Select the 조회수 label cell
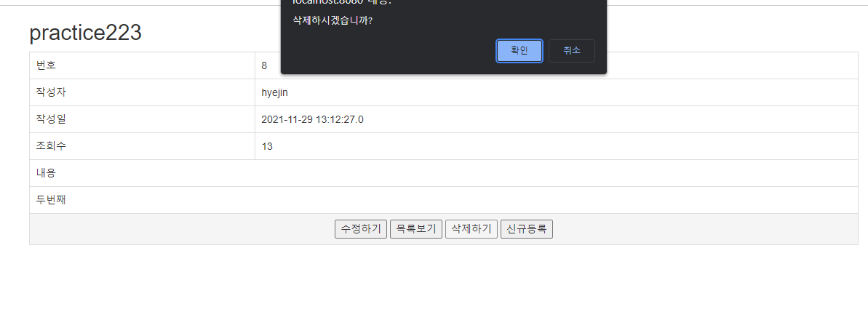The width and height of the screenshot is (868, 336). point(143,146)
